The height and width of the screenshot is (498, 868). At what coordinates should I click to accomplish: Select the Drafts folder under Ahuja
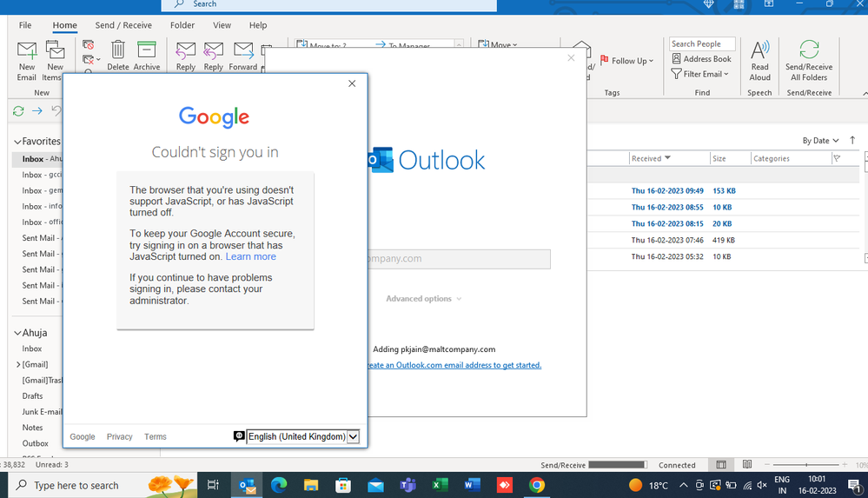32,396
